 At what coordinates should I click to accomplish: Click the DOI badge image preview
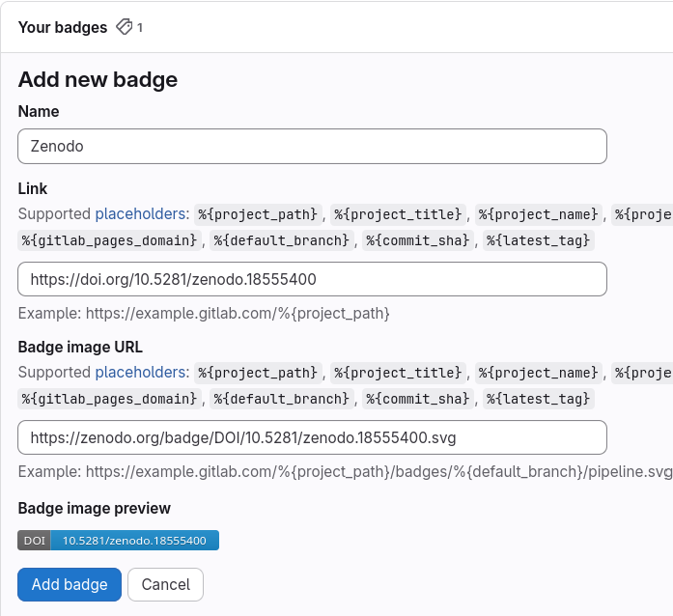pos(118,540)
